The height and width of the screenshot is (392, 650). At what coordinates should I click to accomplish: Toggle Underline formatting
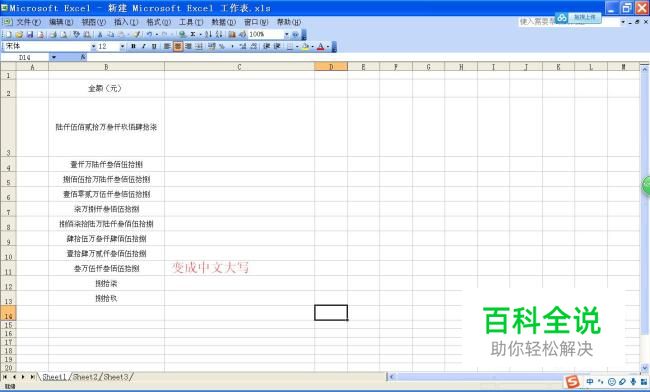(154, 46)
